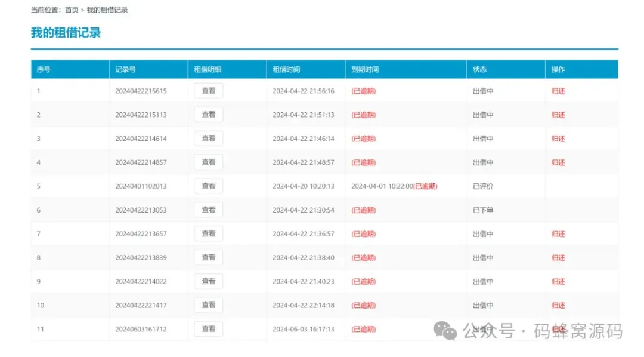This screenshot has width=644, height=357.
Task: Click serial number 10 in the table
Action: (x=41, y=306)
